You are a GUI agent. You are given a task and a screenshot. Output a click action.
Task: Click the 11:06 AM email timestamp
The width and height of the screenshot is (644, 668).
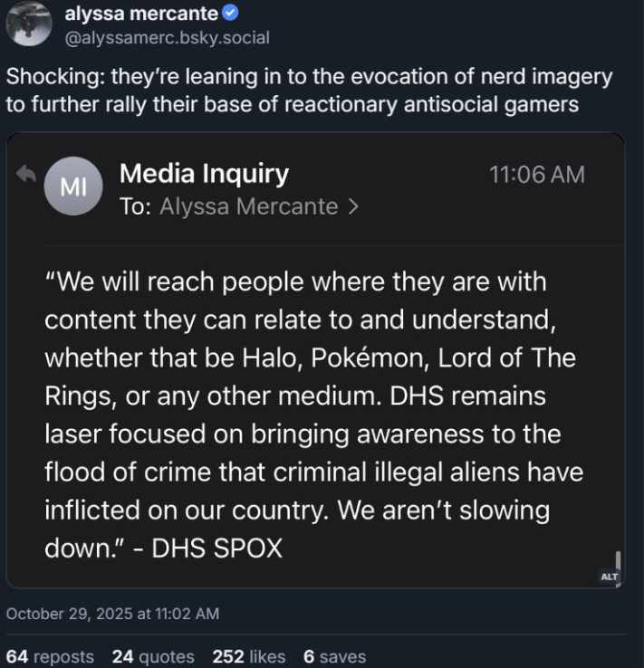(x=537, y=174)
